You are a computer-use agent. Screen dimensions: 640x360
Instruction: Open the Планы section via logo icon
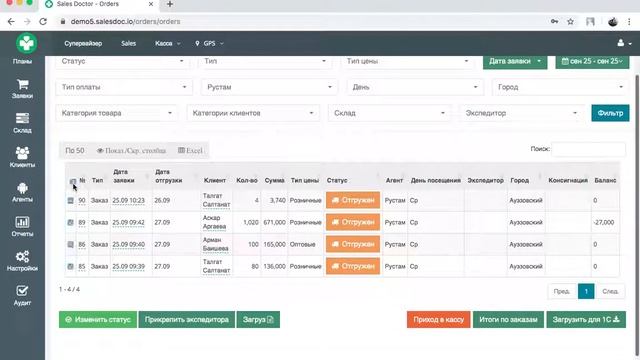[x=26, y=43]
